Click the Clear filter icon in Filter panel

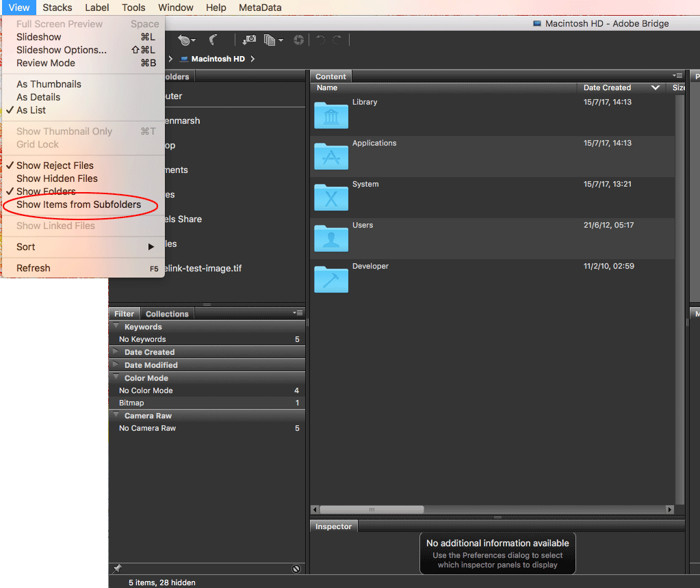296,568
